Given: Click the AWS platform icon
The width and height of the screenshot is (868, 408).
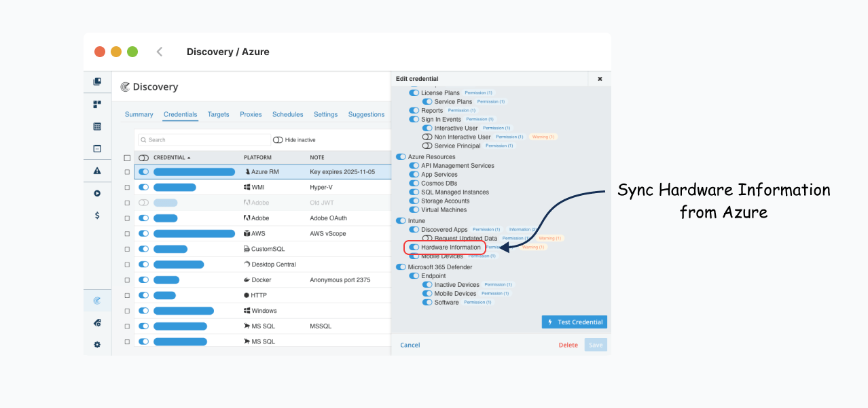Looking at the screenshot, I should pyautogui.click(x=247, y=233).
